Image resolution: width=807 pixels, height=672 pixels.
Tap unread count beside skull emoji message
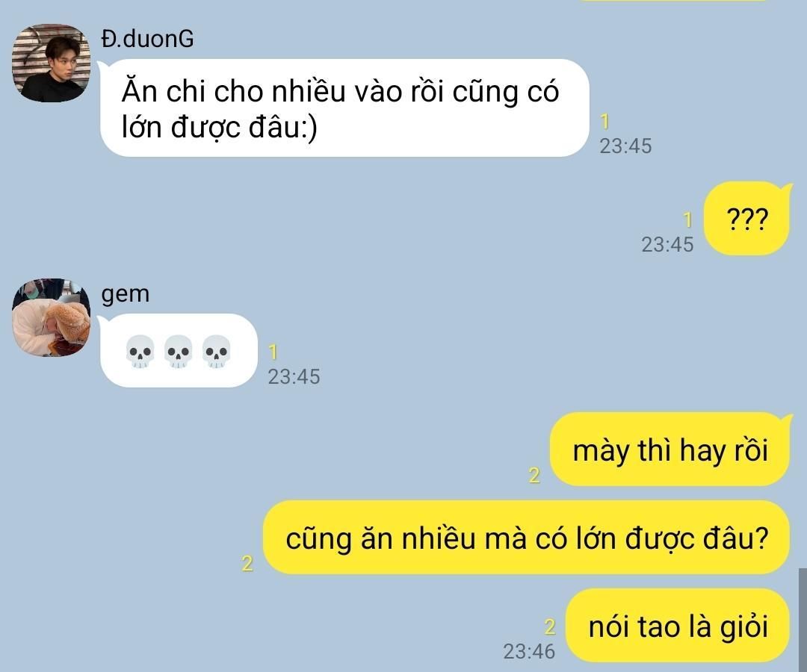click(x=273, y=352)
